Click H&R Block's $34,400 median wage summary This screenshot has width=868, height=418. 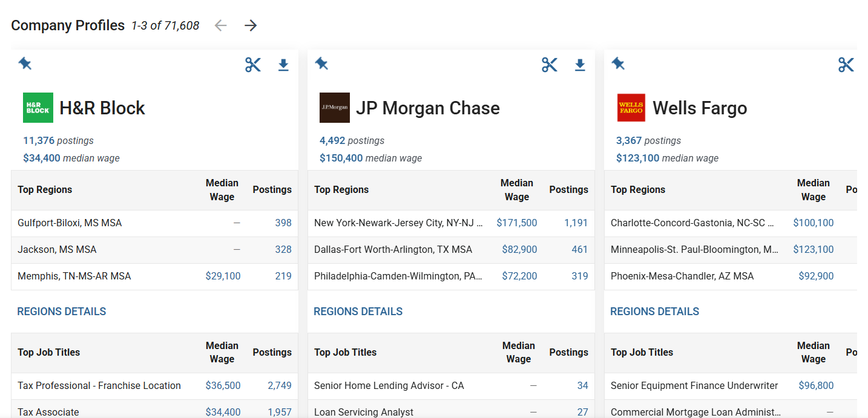(x=42, y=158)
